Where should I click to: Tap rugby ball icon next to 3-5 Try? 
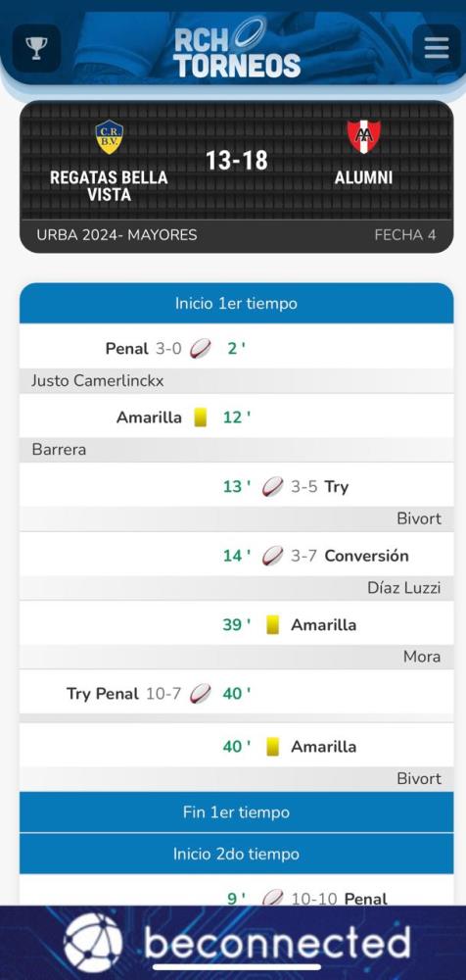coord(272,487)
